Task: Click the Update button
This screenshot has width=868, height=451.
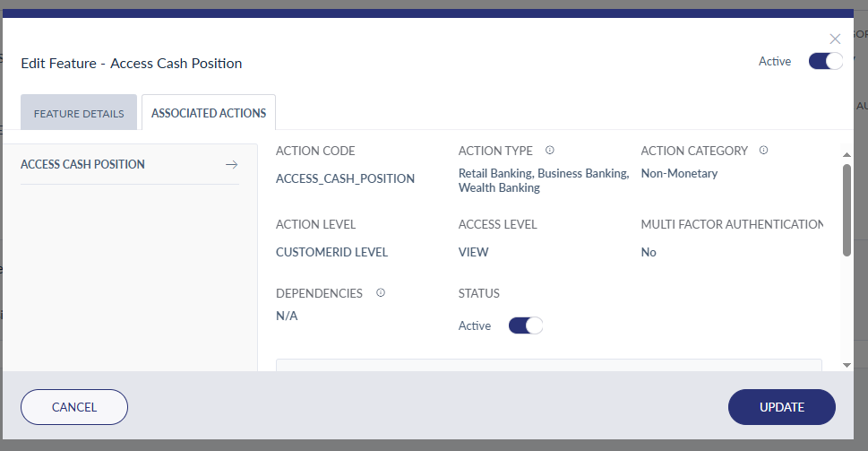Action: point(782,407)
